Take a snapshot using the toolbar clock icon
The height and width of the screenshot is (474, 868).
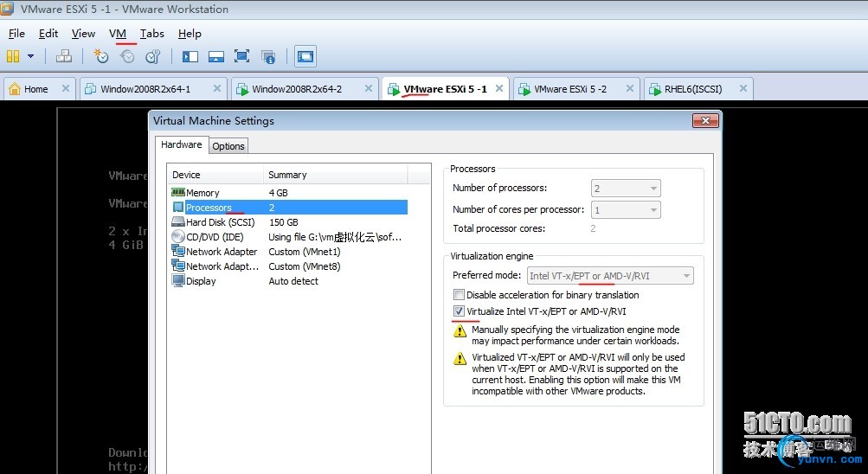[100, 56]
